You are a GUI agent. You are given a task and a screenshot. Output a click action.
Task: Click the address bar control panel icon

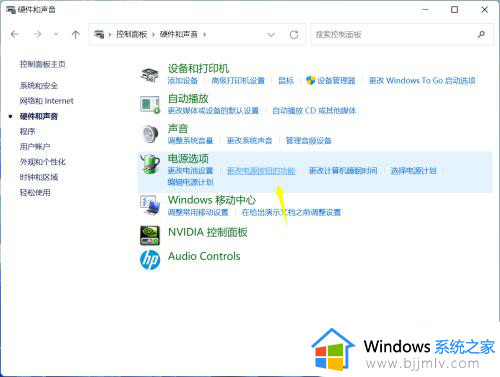[99, 34]
